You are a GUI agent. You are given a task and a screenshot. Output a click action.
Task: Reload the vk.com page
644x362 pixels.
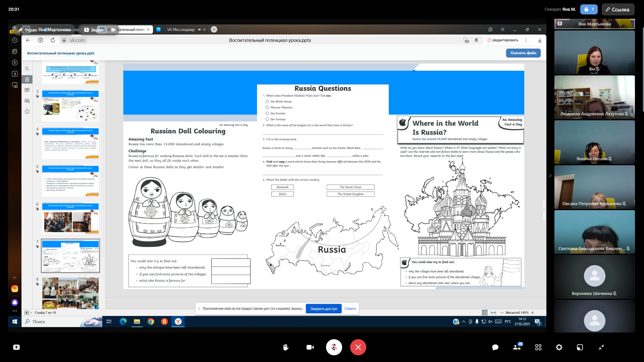pos(53,40)
